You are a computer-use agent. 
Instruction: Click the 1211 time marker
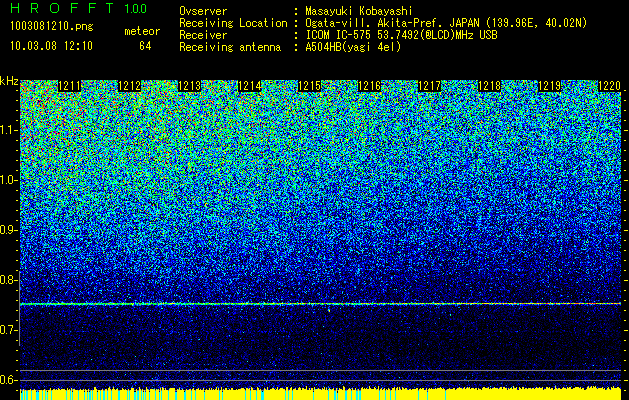click(69, 86)
